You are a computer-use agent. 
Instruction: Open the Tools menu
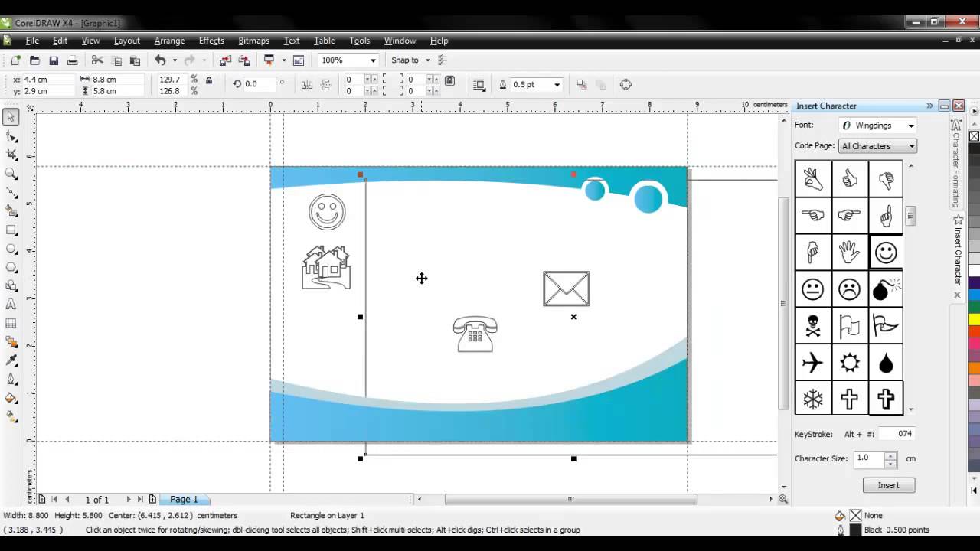click(x=359, y=41)
